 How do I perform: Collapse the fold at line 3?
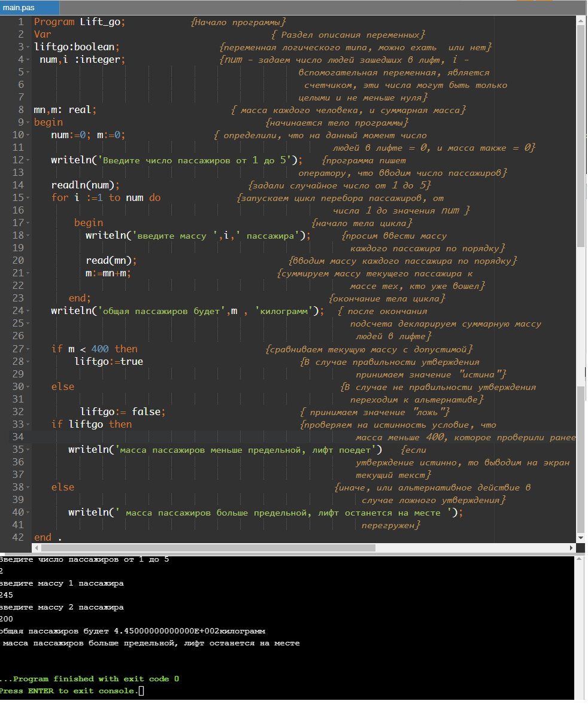pos(28,47)
